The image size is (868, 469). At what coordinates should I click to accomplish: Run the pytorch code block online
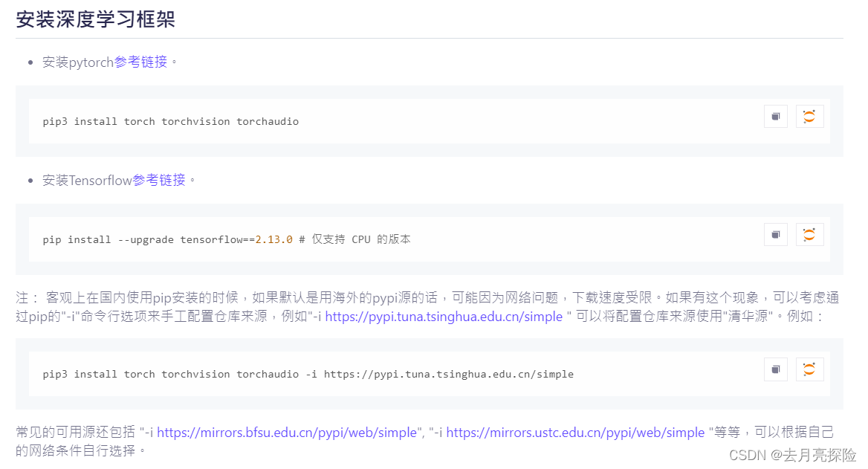(809, 116)
